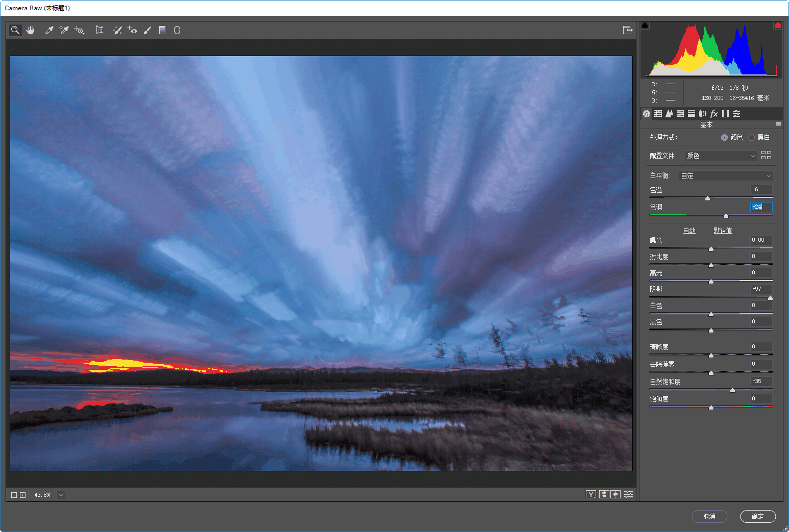
Task: Select the Red Eye Removal tool
Action: pos(132,30)
